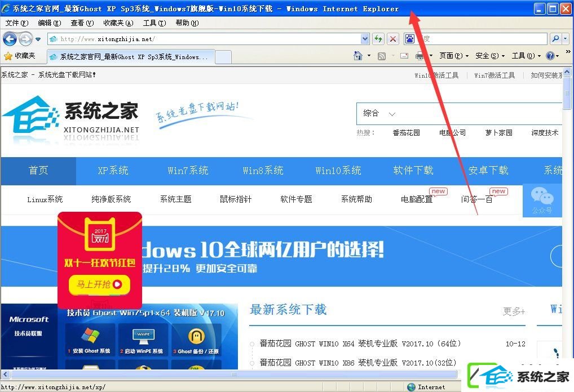Screen dimensions: 574x392
Task: Open the 综合 search category dropdown
Action: 379,113
